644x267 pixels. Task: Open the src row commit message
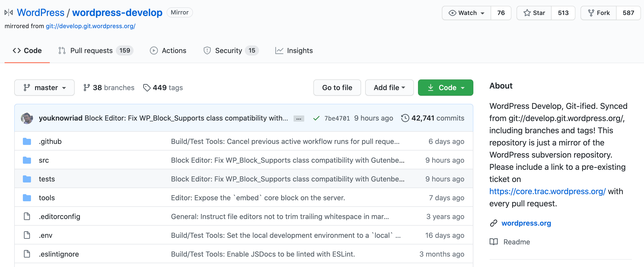pos(288,160)
